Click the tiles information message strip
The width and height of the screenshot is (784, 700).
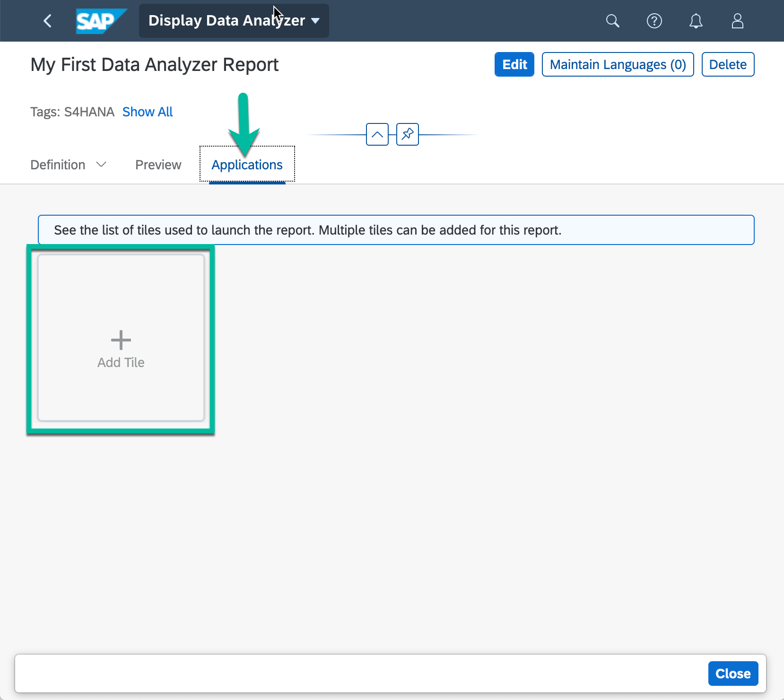(x=396, y=230)
